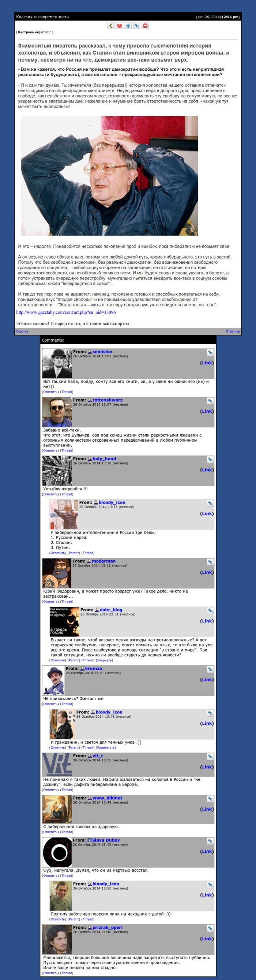Click pin icon on semislov's comment
Screen dimensions: 256x980
tap(210, 352)
